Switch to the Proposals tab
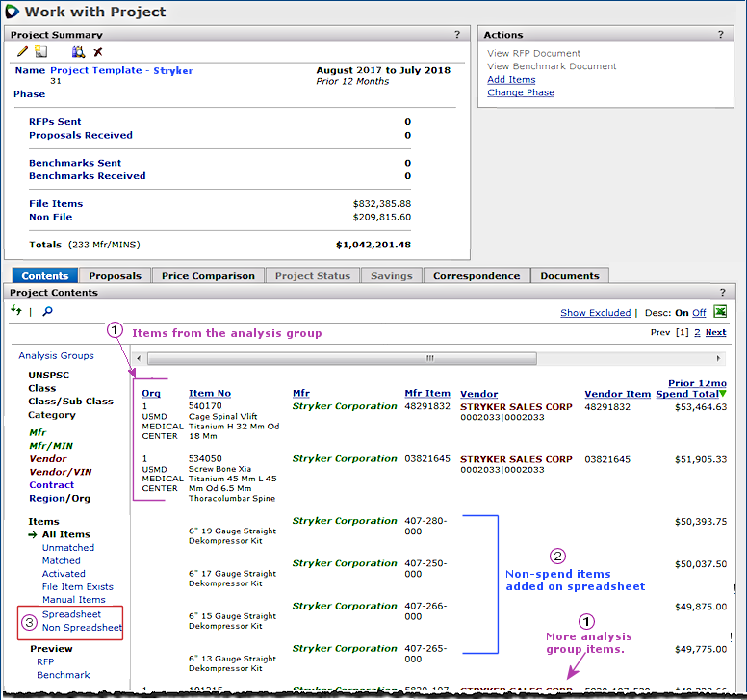 115,276
